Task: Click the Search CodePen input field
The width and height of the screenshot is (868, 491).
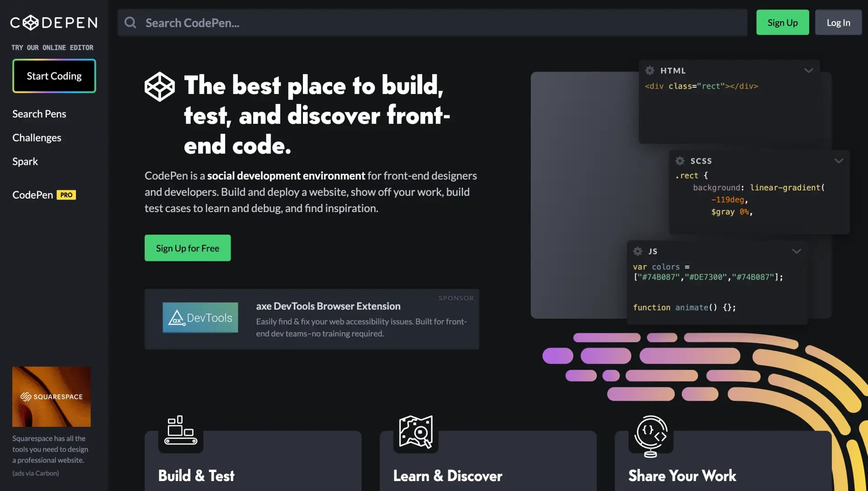Action: (432, 23)
